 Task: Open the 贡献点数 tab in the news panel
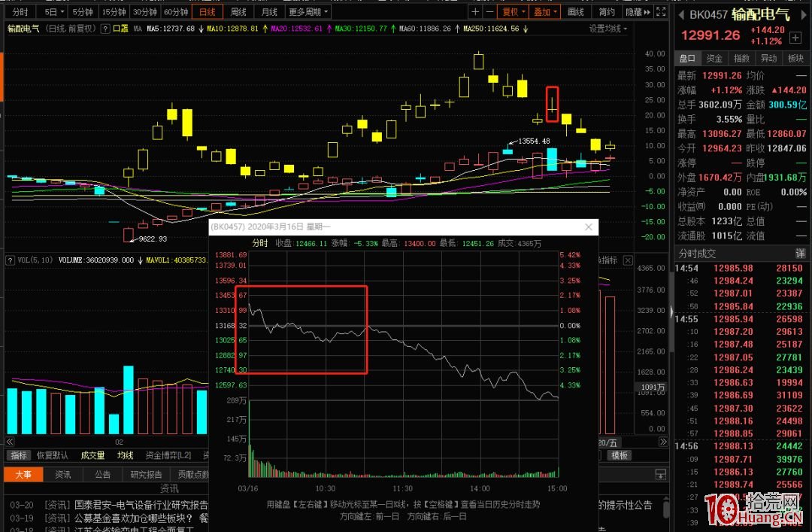coord(192,474)
